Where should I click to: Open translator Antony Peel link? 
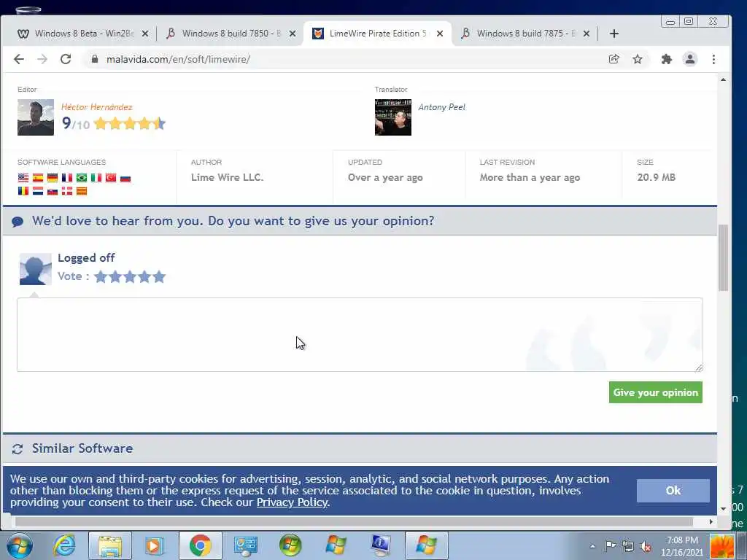(x=441, y=106)
